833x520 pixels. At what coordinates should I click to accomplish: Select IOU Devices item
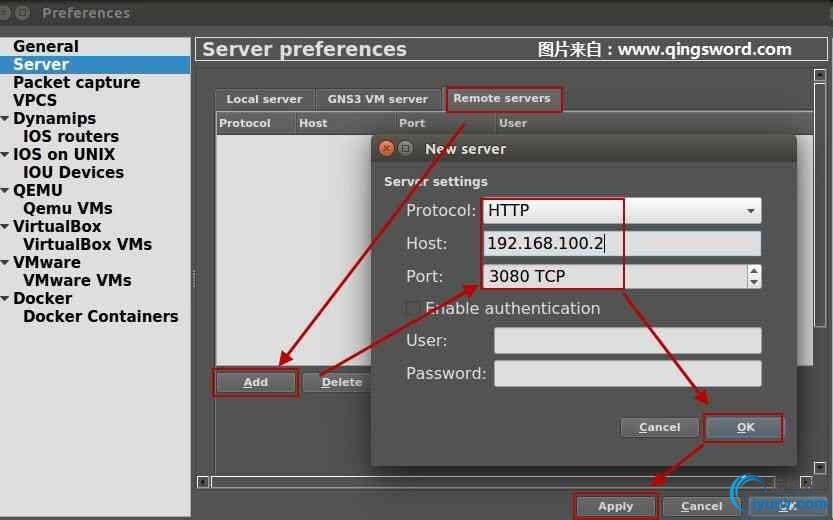coord(73,172)
